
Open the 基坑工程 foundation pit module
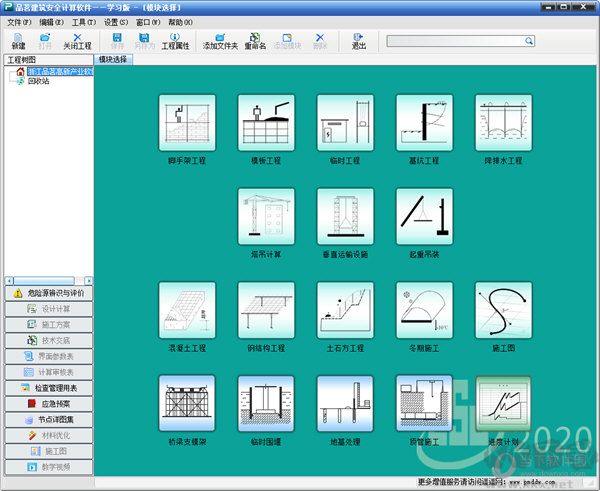(425, 123)
